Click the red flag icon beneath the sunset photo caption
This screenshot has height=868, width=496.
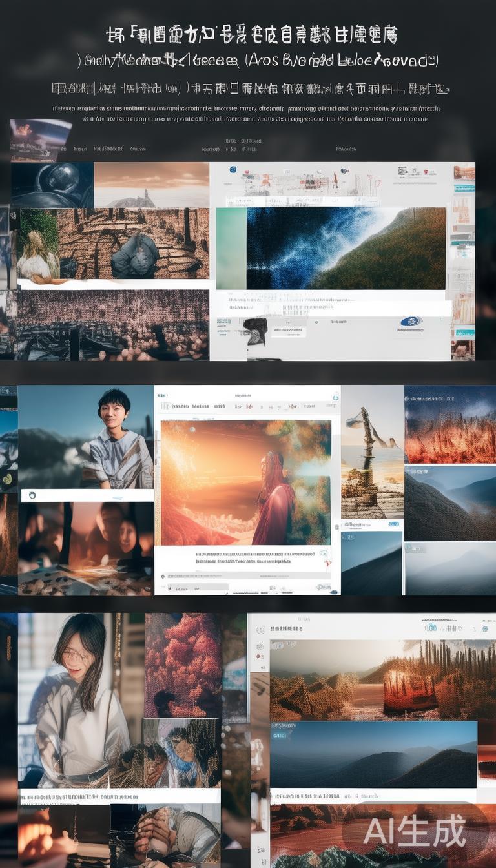point(327,564)
